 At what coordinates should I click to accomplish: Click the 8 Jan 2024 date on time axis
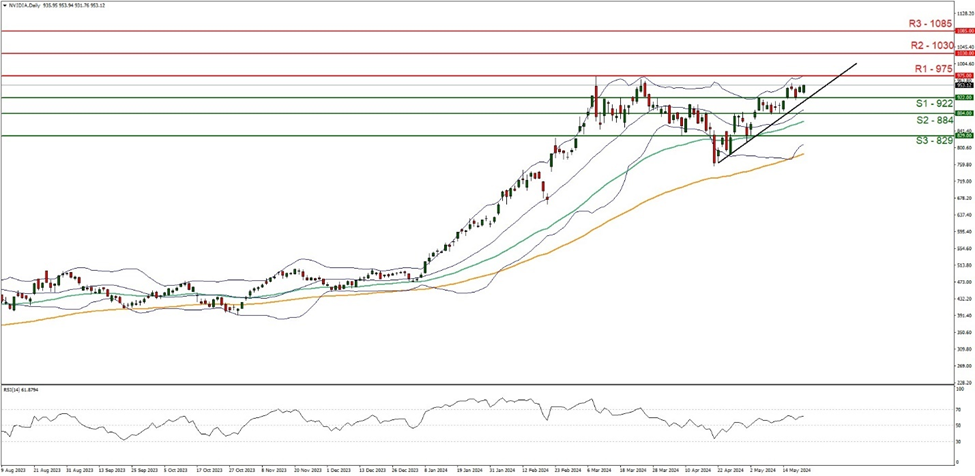pos(437,467)
